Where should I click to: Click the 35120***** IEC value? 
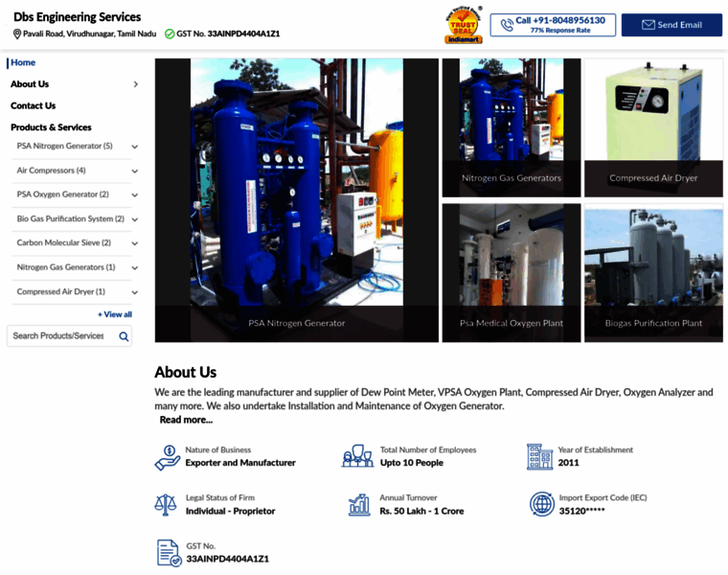click(x=581, y=512)
